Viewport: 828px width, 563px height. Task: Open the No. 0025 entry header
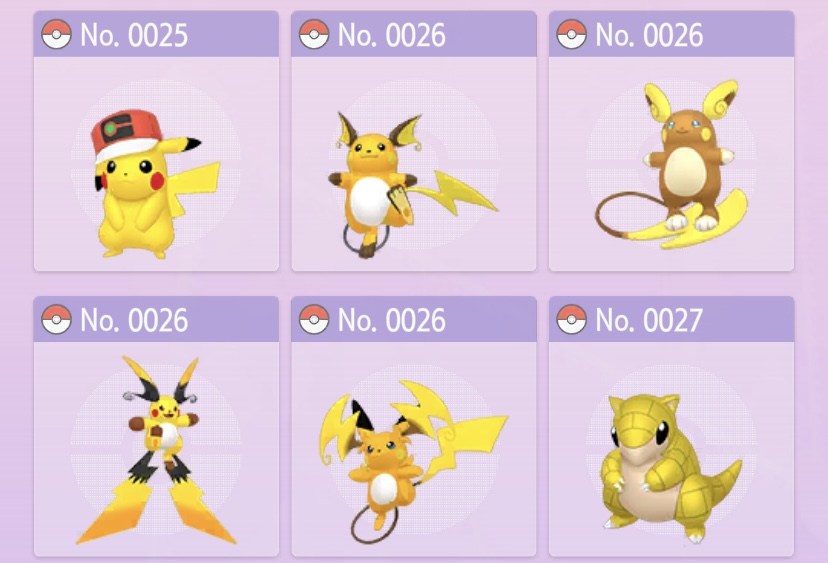pyautogui.click(x=156, y=34)
